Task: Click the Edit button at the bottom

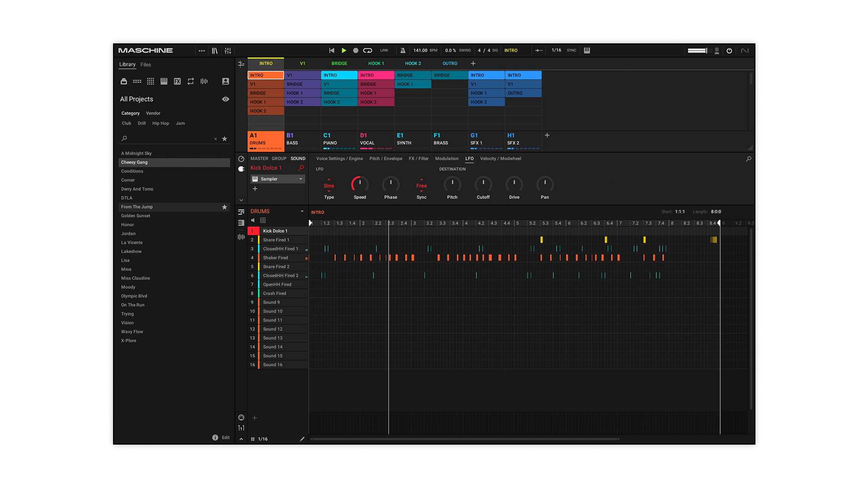Action: 225,437
